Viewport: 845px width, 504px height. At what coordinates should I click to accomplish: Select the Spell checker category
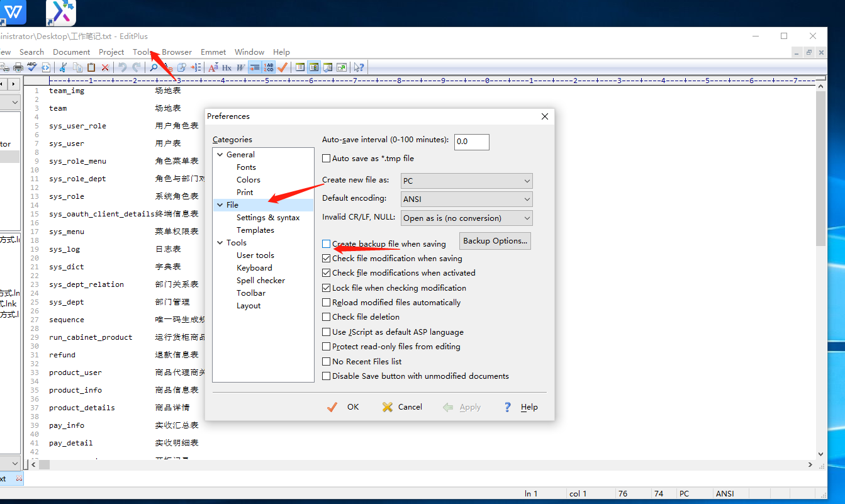[260, 280]
